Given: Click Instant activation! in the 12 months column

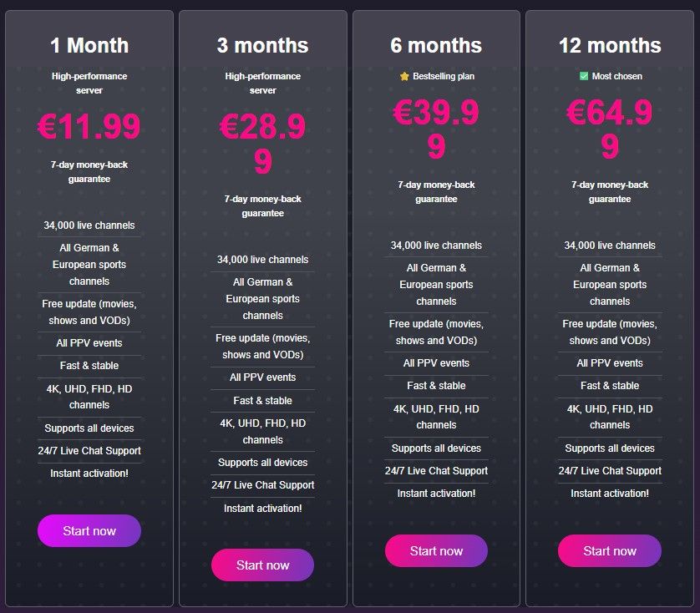Looking at the screenshot, I should point(610,493).
